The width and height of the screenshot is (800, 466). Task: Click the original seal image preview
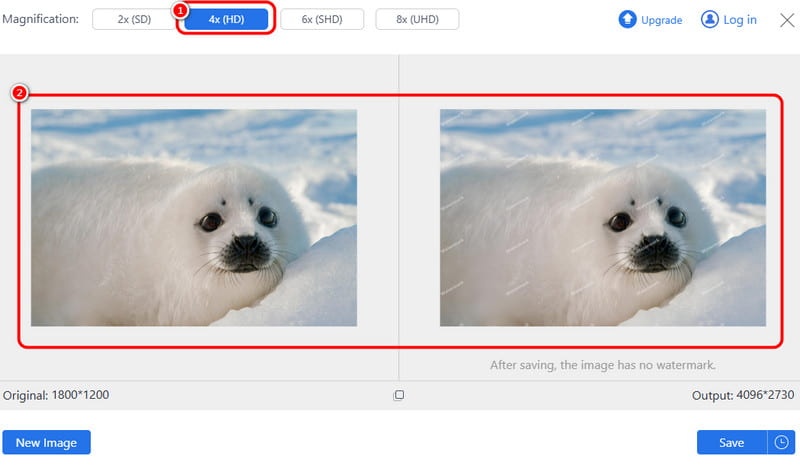[x=194, y=218]
